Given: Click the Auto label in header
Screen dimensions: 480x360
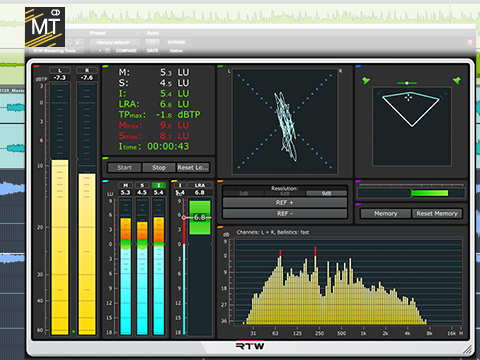Looking at the screenshot, I should [x=153, y=33].
